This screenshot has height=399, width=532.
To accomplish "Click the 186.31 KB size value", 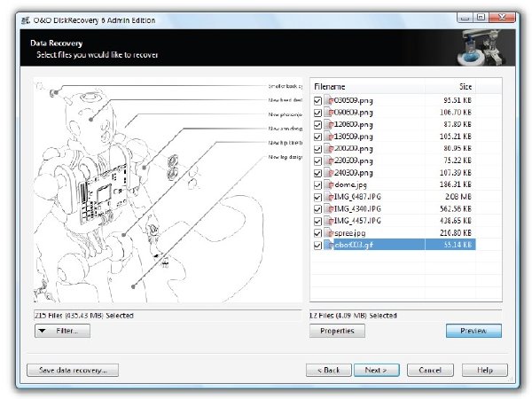I will [x=456, y=184].
